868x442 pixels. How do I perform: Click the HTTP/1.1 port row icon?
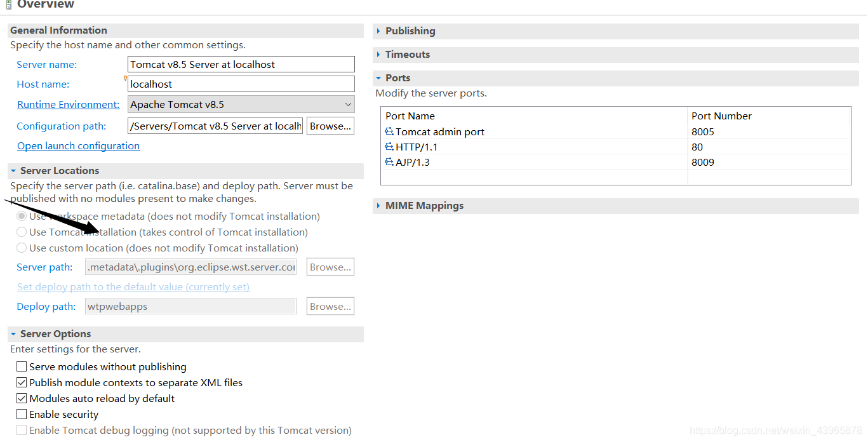point(389,147)
